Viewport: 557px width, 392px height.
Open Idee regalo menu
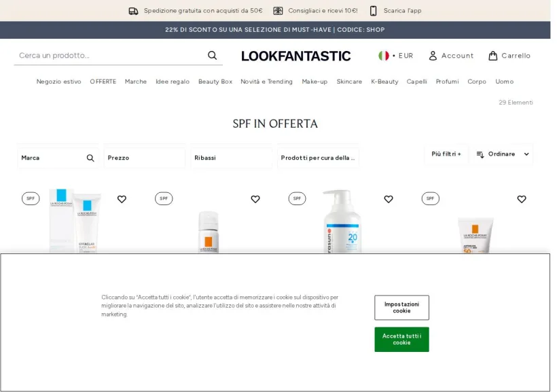click(x=173, y=82)
